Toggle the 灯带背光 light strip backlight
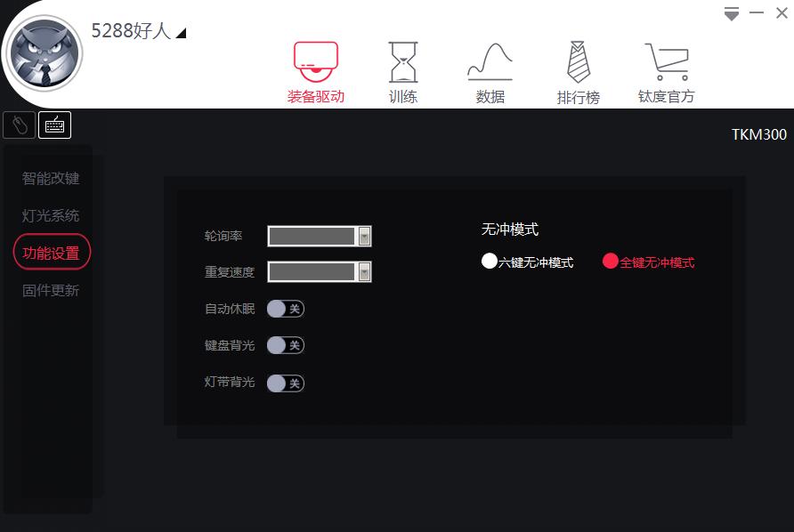Image resolution: width=794 pixels, height=532 pixels. tap(285, 383)
